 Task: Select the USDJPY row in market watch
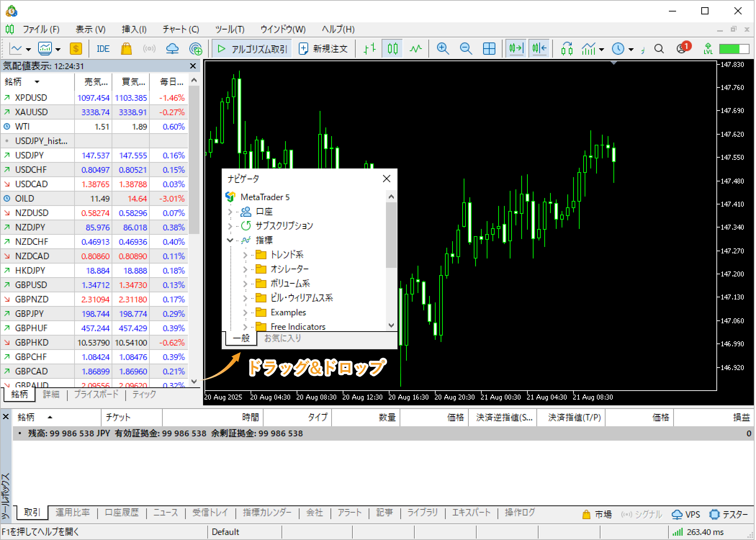pyautogui.click(x=30, y=155)
